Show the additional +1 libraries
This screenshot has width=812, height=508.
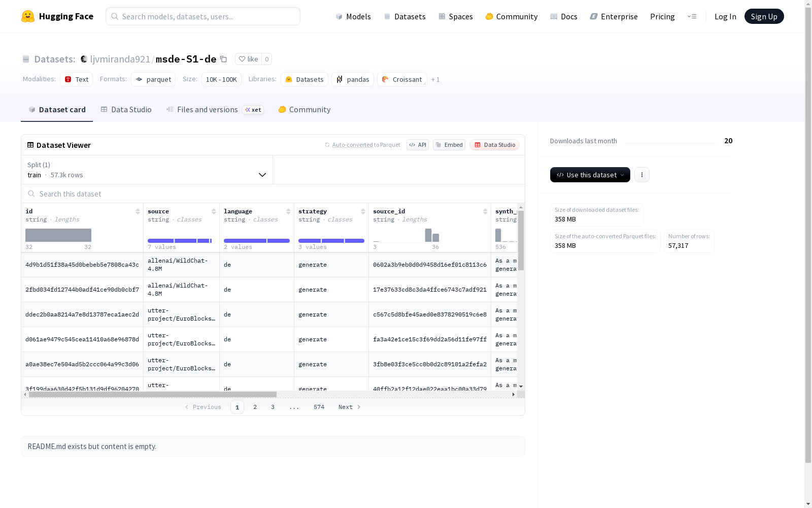point(435,79)
